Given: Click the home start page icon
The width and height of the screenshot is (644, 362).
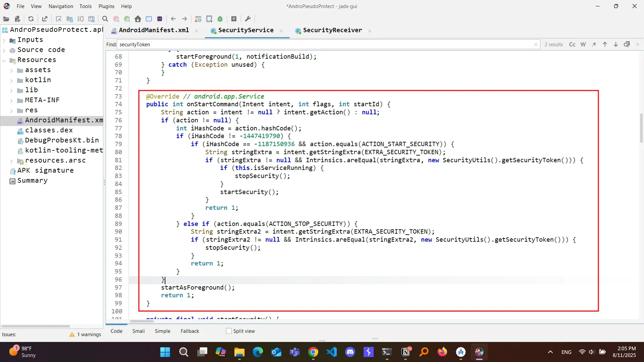Looking at the screenshot, I should 138,19.
